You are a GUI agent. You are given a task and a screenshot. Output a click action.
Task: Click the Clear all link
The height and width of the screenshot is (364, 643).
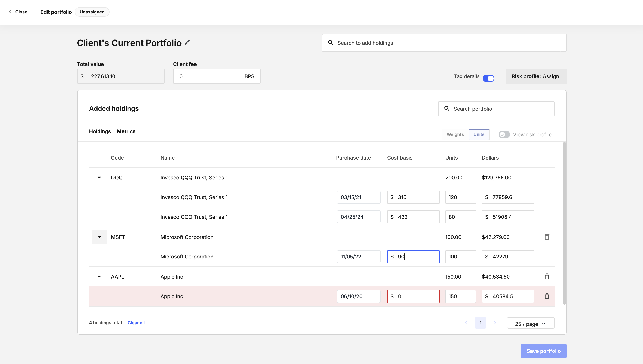coord(136,323)
